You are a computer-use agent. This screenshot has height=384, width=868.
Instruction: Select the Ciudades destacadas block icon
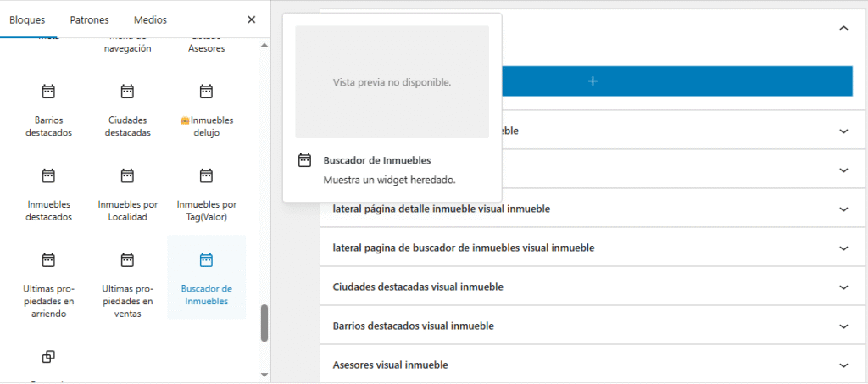127,91
